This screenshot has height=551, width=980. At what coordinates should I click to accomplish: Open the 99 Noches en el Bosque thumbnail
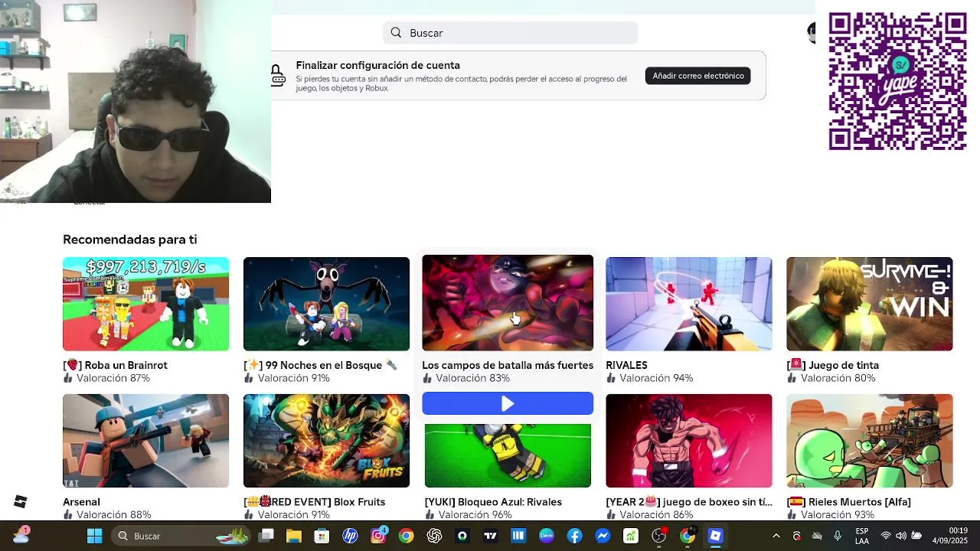click(x=326, y=304)
